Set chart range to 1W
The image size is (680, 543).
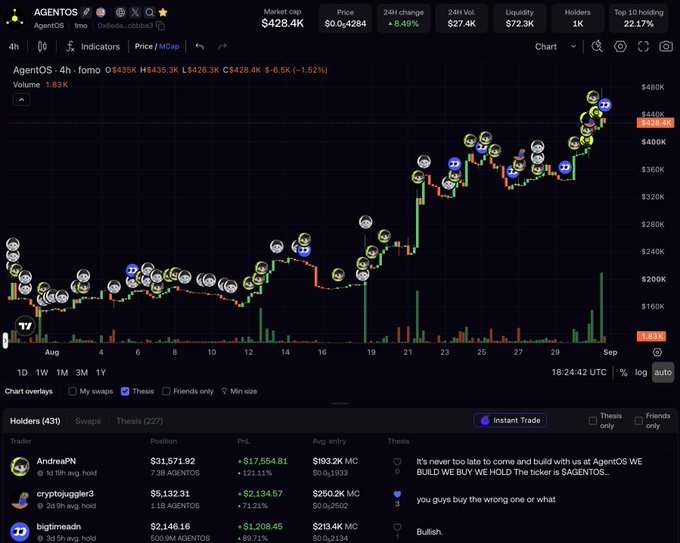point(42,373)
